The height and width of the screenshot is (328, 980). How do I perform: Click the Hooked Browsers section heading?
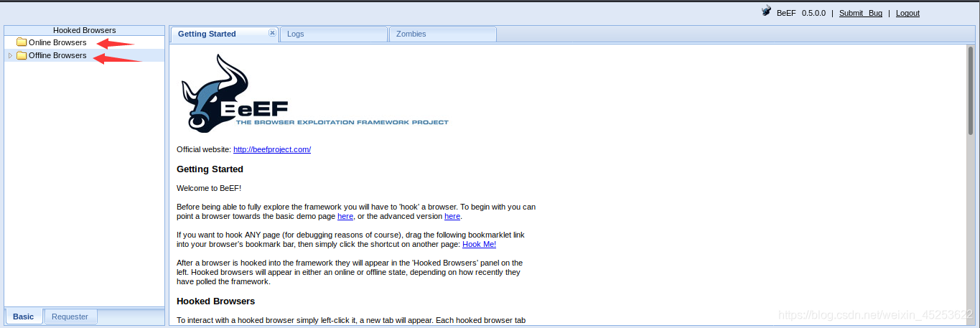coord(215,301)
